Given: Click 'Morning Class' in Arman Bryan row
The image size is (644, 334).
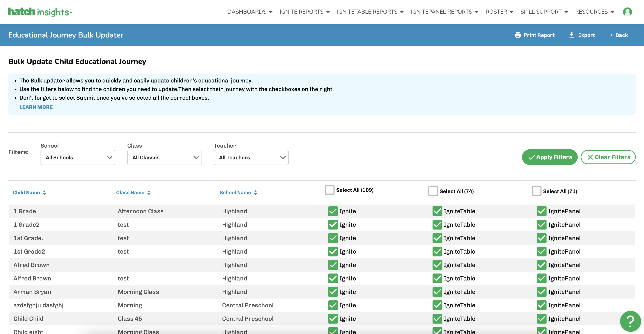Looking at the screenshot, I should pyautogui.click(x=138, y=292).
